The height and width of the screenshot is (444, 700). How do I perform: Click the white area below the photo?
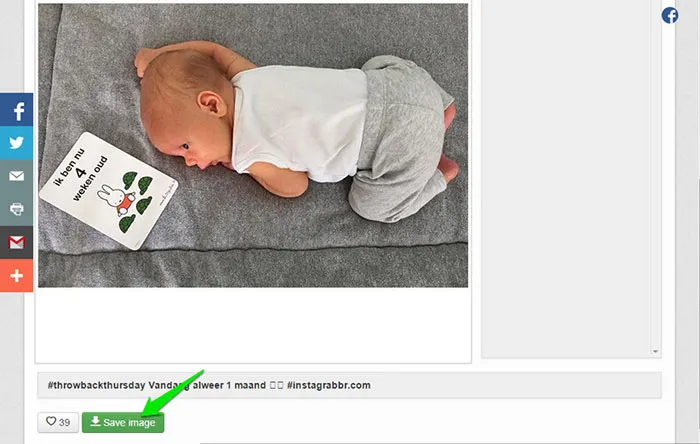pos(253,324)
